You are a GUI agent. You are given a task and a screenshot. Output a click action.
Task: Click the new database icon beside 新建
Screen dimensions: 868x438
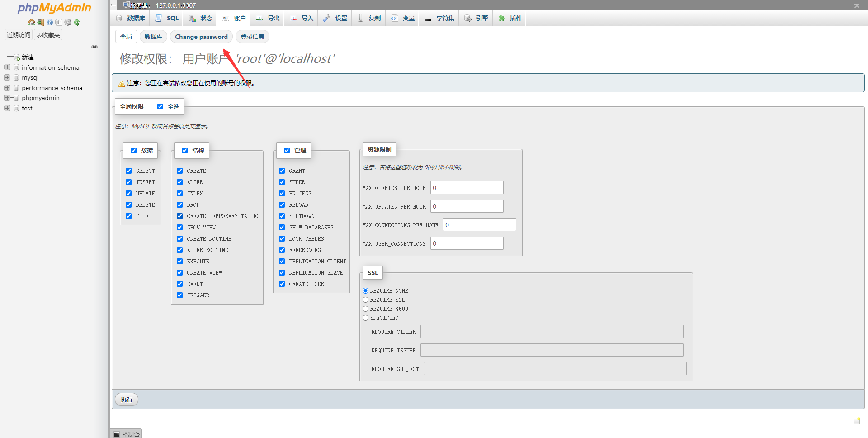tap(17, 57)
